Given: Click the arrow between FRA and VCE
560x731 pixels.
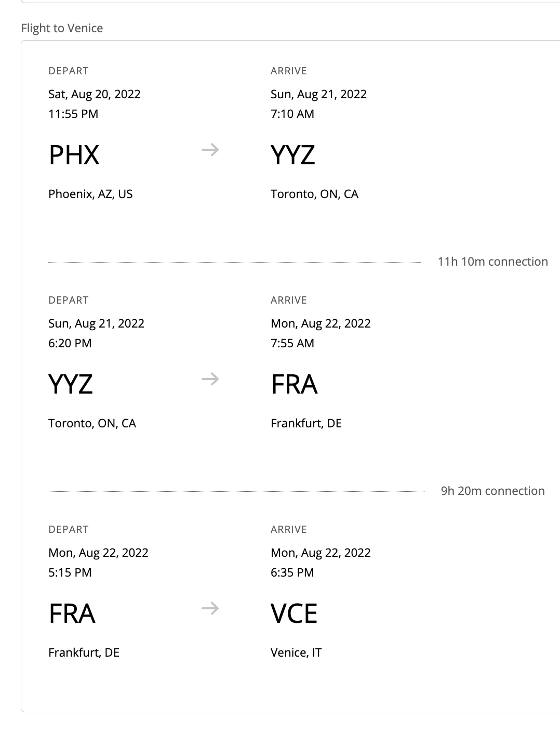Looking at the screenshot, I should [x=210, y=608].
